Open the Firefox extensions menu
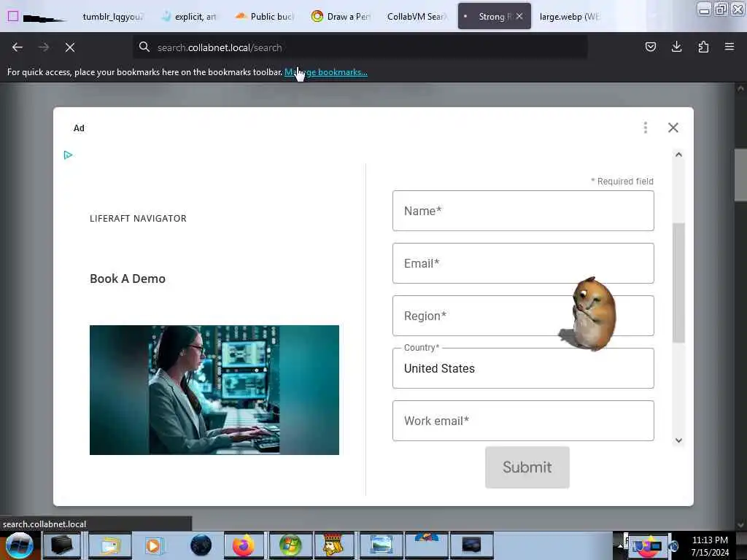Image resolution: width=747 pixels, height=560 pixels. 703,47
